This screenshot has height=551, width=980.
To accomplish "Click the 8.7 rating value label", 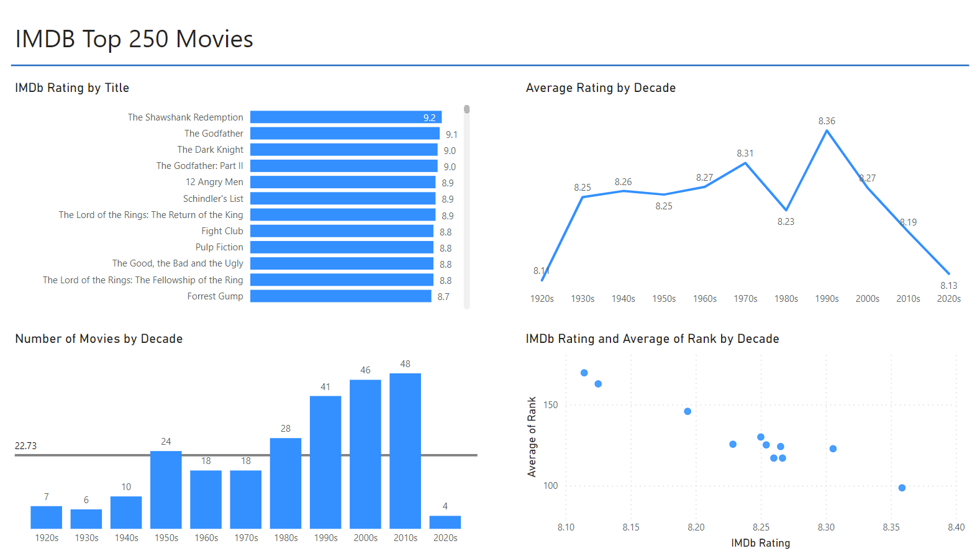I will 443,297.
